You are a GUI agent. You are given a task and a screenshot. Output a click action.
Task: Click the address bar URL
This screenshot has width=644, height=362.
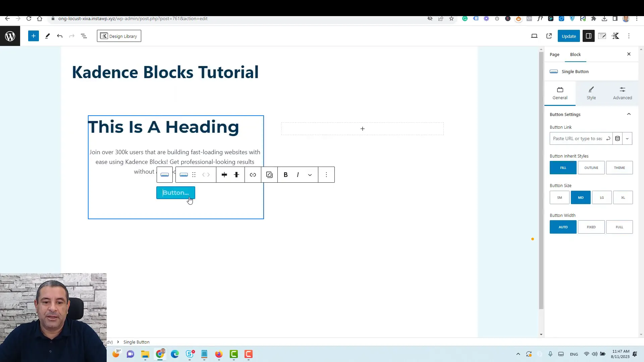pyautogui.click(x=133, y=18)
